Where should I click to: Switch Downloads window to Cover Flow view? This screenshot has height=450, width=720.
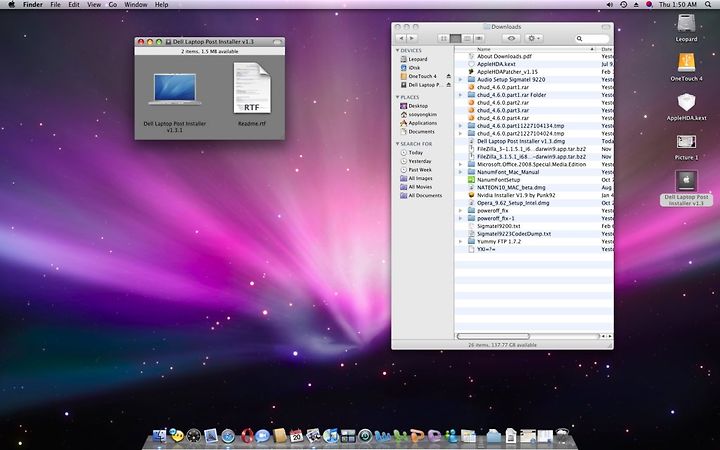[479, 39]
